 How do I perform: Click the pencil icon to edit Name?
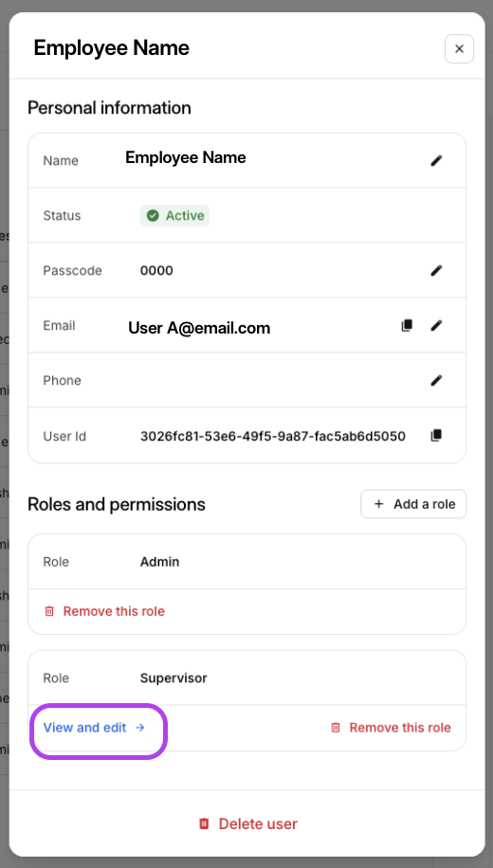tap(436, 160)
